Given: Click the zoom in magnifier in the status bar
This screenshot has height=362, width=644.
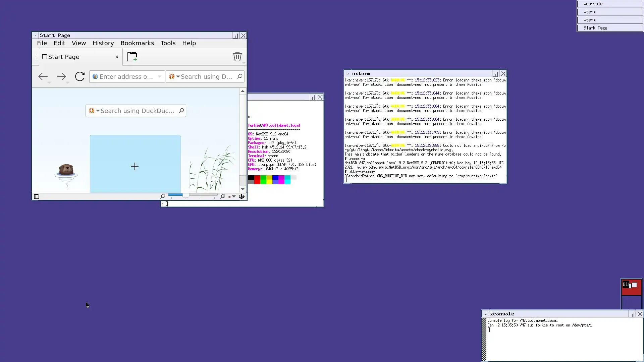Looking at the screenshot, I should (223, 196).
